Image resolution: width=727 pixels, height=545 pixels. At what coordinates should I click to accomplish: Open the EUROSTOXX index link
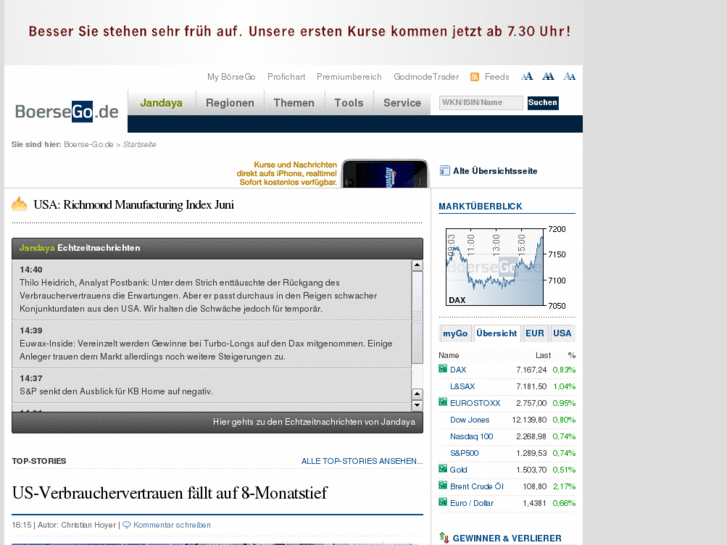coord(475,403)
